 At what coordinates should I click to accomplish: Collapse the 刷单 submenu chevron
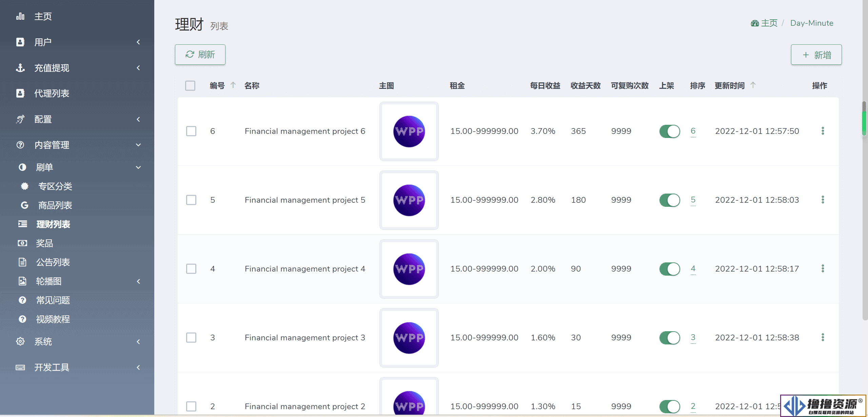pos(138,167)
